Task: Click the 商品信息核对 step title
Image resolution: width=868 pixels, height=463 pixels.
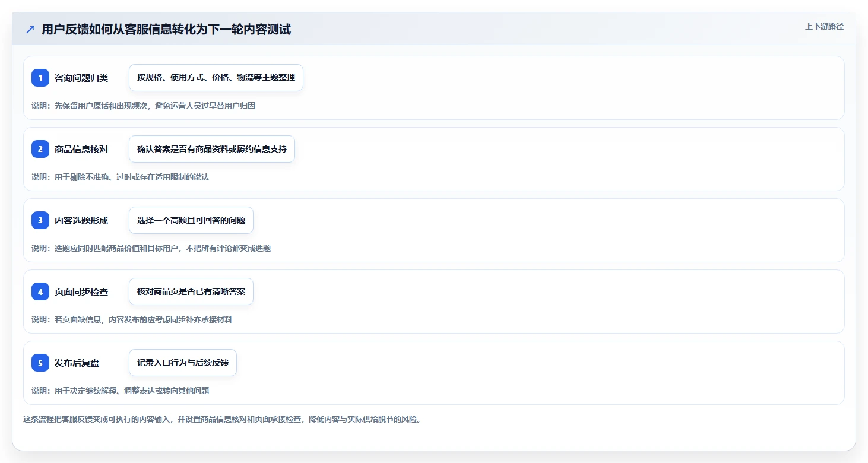Action: (x=81, y=149)
